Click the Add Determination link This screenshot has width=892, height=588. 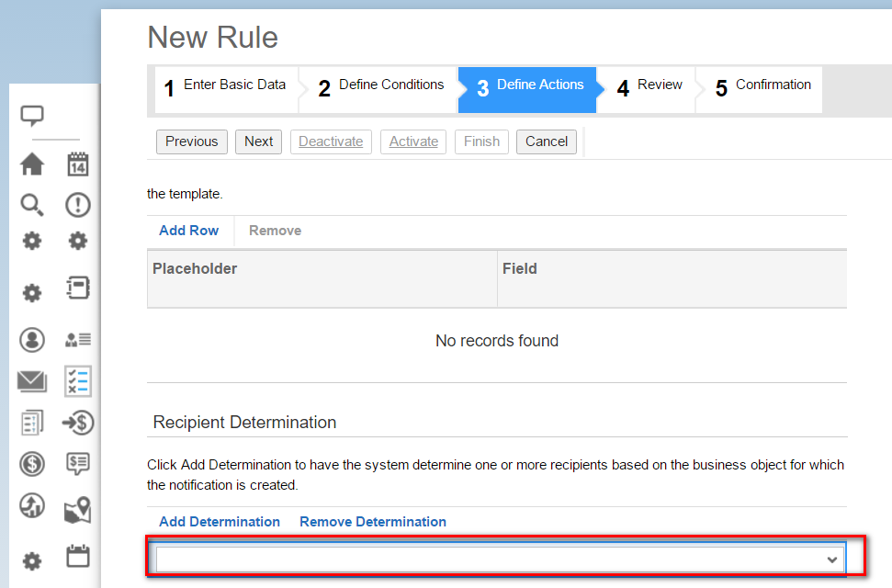(220, 522)
